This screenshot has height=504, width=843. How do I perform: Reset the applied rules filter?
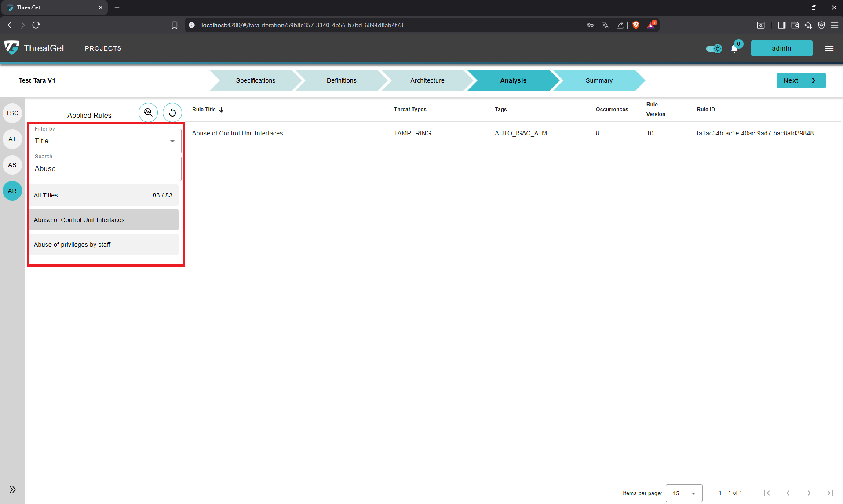pyautogui.click(x=172, y=112)
